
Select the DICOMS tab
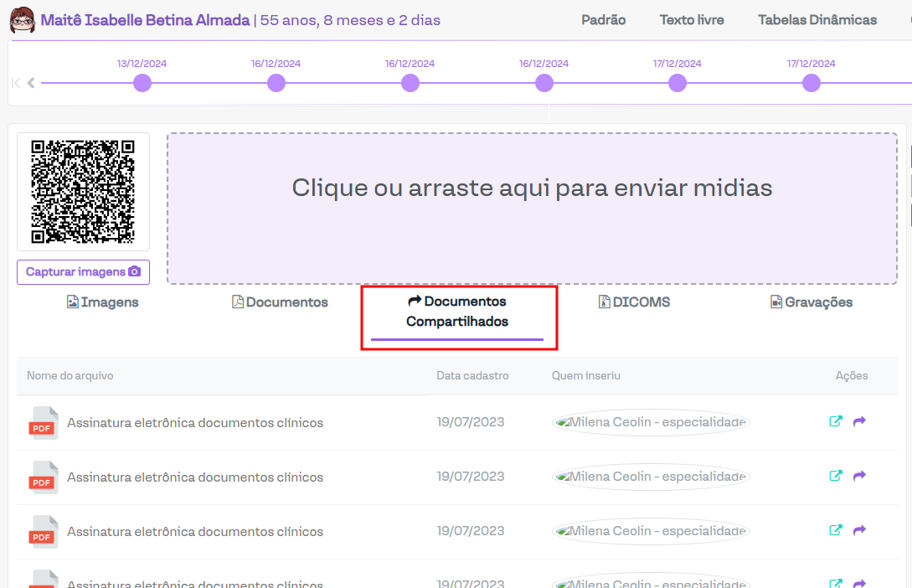[x=634, y=302]
